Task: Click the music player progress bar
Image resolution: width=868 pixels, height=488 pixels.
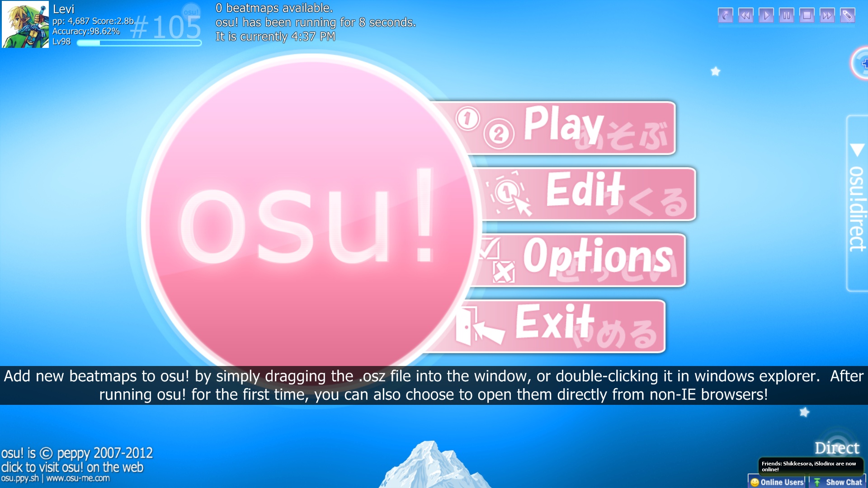Action: click(x=786, y=26)
